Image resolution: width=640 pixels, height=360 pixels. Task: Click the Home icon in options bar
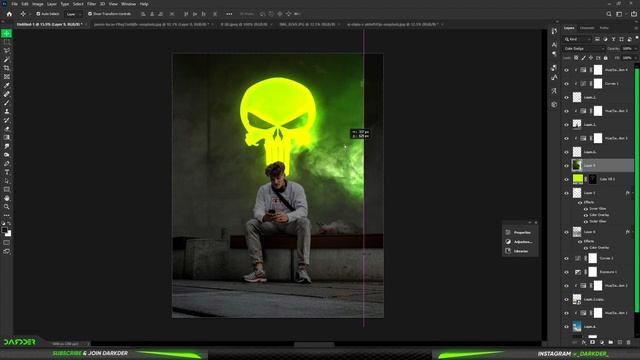point(9,14)
